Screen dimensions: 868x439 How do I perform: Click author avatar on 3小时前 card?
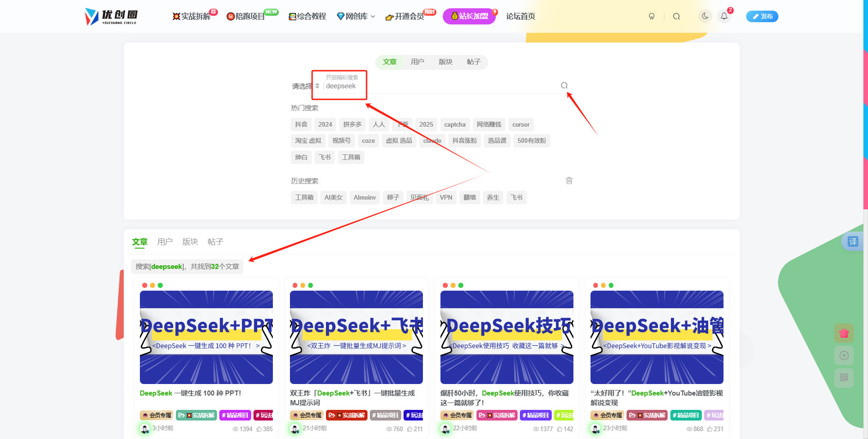click(x=145, y=429)
